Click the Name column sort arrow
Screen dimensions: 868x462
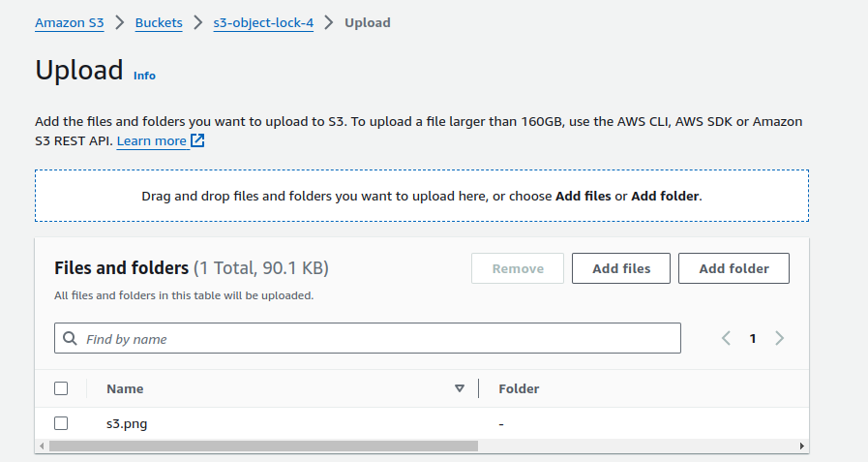click(x=460, y=388)
